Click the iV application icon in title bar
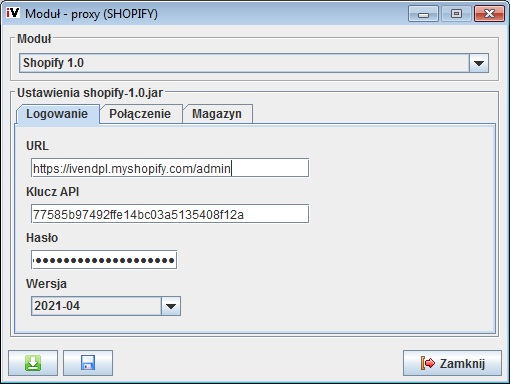Screen dimensions: 510x384 (x=13, y=13)
